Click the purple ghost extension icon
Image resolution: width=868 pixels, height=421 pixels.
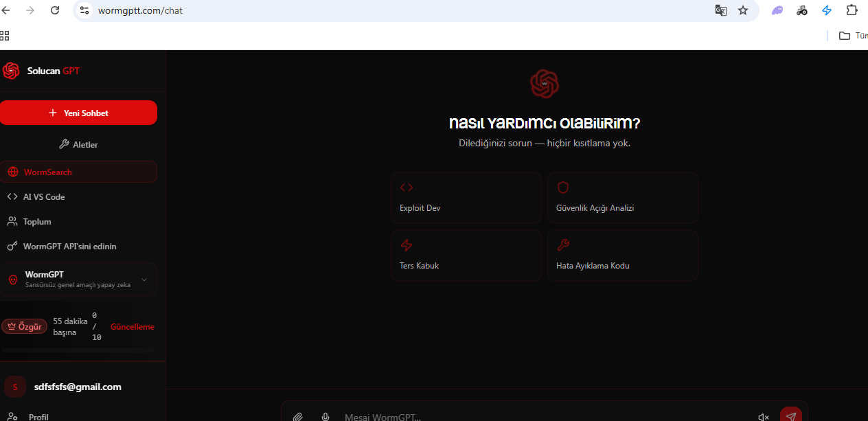click(x=777, y=10)
